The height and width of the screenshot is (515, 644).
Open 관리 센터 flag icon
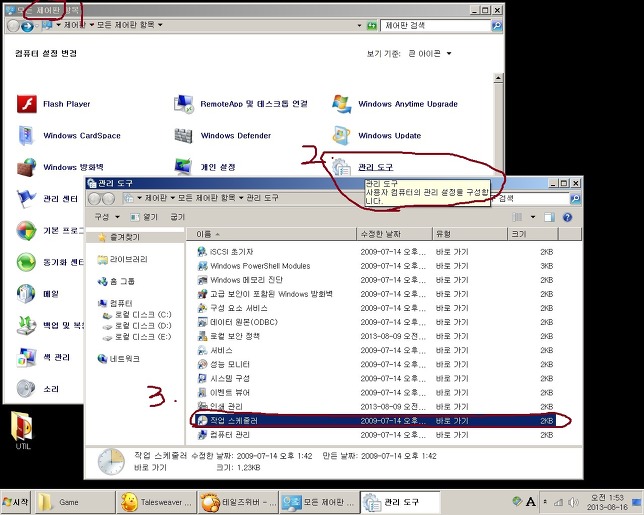(x=27, y=199)
